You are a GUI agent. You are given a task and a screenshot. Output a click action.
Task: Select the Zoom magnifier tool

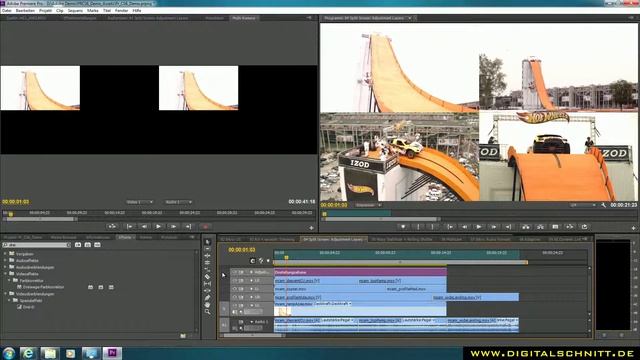[x=207, y=312]
